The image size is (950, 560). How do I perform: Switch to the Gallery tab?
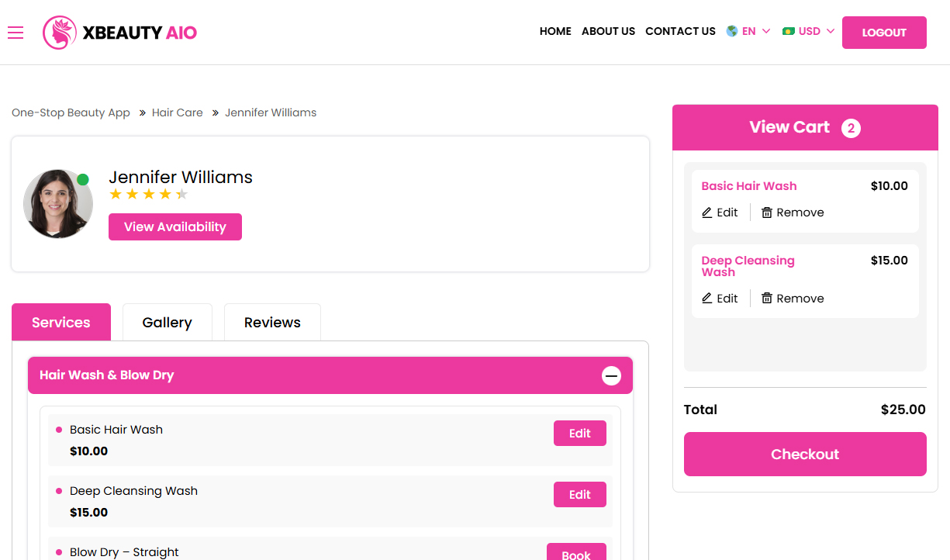[167, 323]
